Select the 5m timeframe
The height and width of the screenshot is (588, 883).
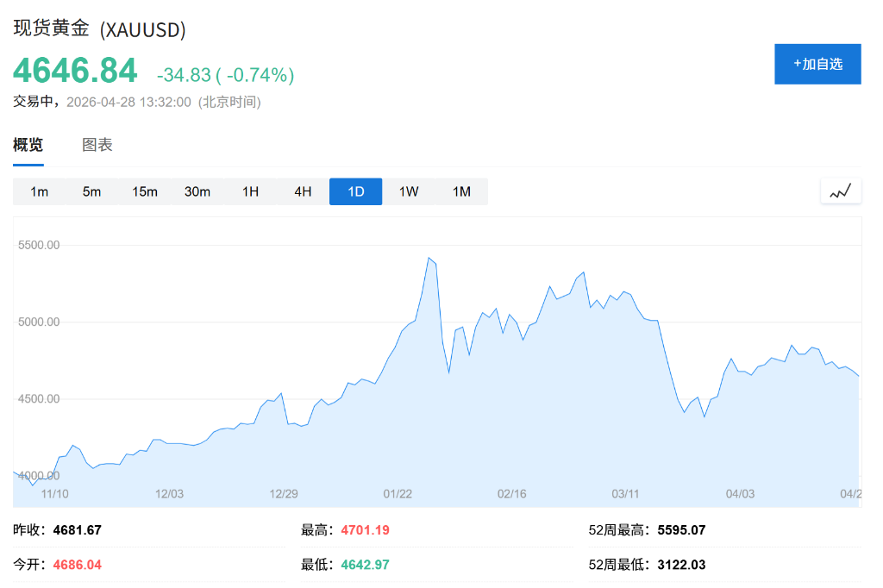click(91, 191)
